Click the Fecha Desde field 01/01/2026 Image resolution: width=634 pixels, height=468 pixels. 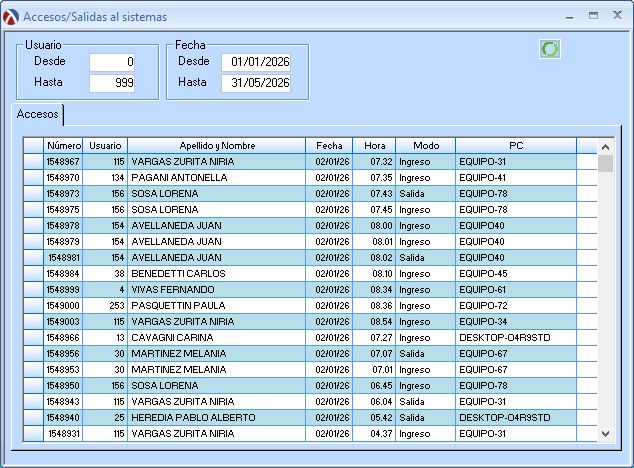[x=256, y=62]
